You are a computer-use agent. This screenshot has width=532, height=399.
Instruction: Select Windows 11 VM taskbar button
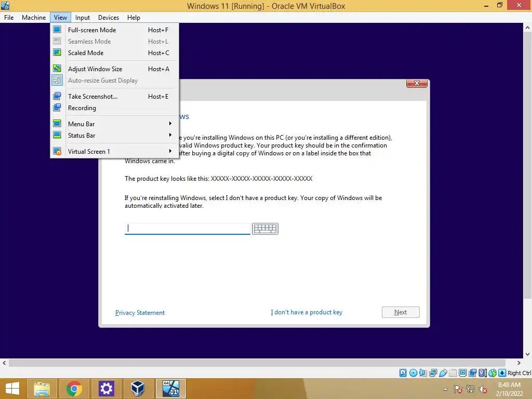tap(170, 389)
